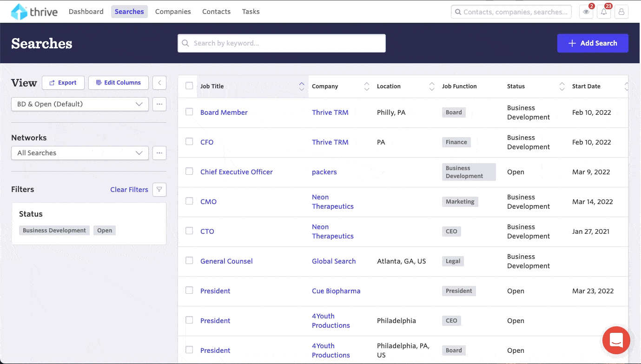The width and height of the screenshot is (641, 364).
Task: Collapse the sidebar with the chevron button
Action: pyautogui.click(x=159, y=83)
